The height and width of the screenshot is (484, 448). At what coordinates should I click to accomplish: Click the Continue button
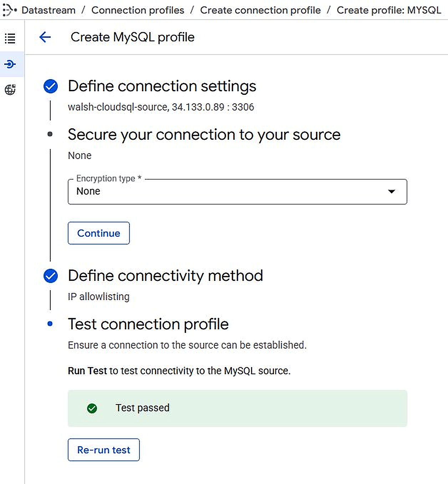(x=99, y=233)
